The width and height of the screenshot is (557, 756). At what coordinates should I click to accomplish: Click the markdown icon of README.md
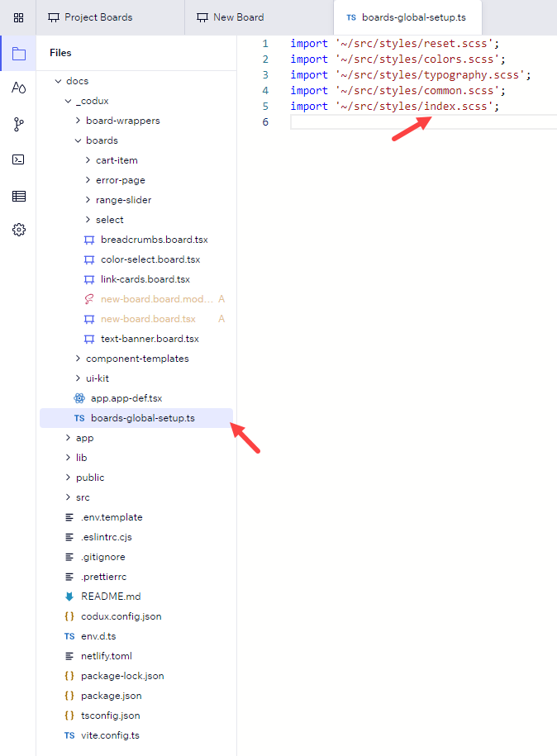(69, 597)
